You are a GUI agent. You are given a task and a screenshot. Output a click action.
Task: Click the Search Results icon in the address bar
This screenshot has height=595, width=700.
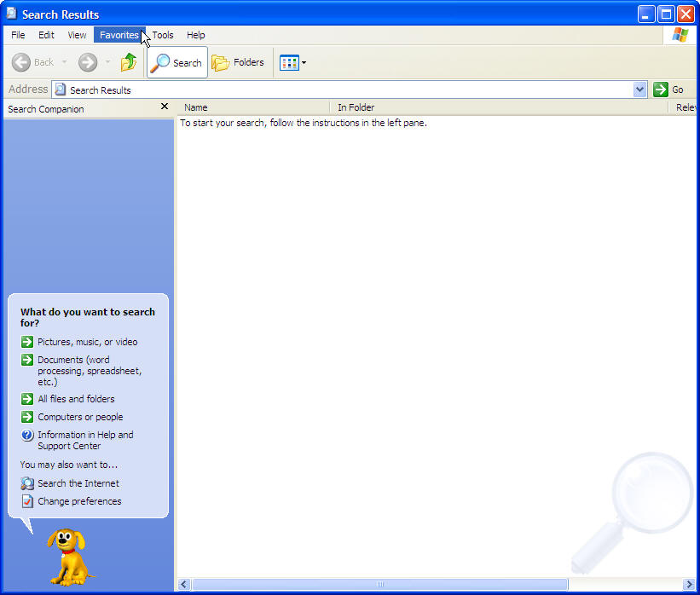pos(59,89)
